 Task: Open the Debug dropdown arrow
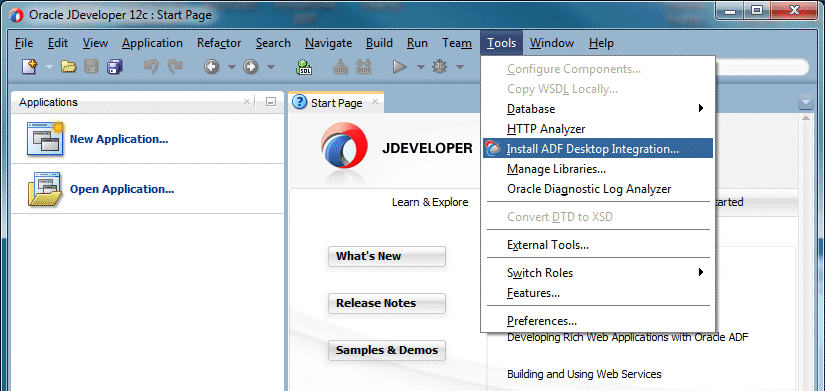(x=460, y=67)
